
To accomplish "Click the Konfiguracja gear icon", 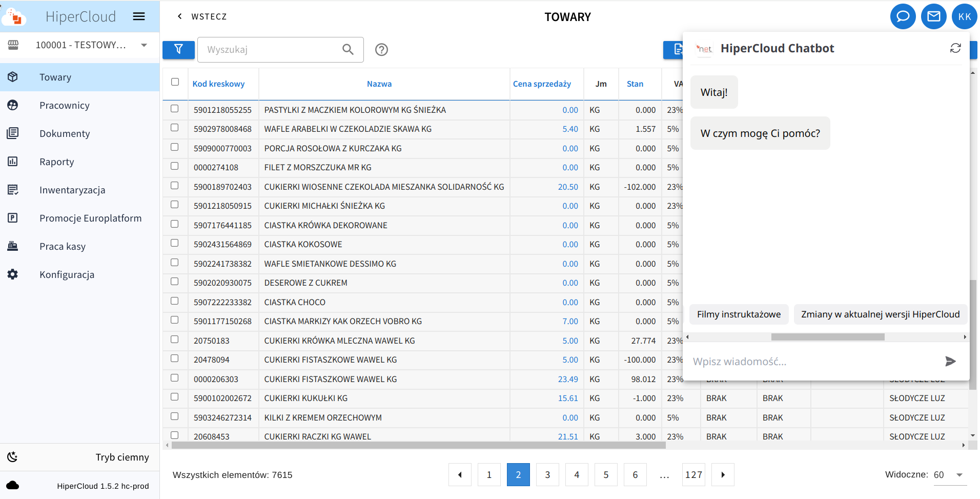I will [x=13, y=274].
